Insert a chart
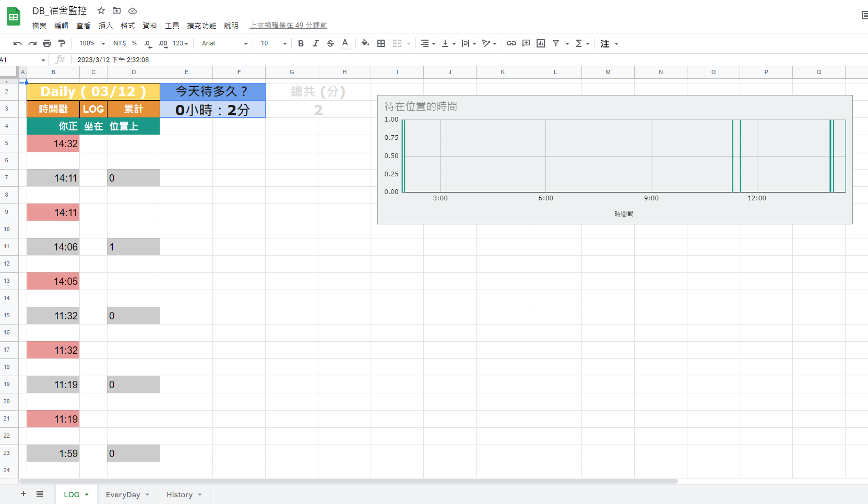Image resolution: width=868 pixels, height=504 pixels. (x=540, y=43)
